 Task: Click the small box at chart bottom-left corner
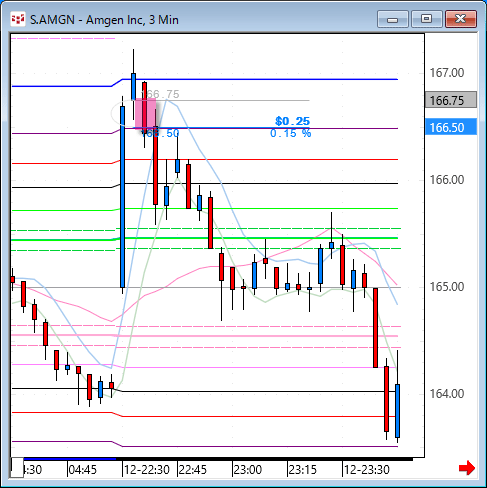click(x=17, y=468)
